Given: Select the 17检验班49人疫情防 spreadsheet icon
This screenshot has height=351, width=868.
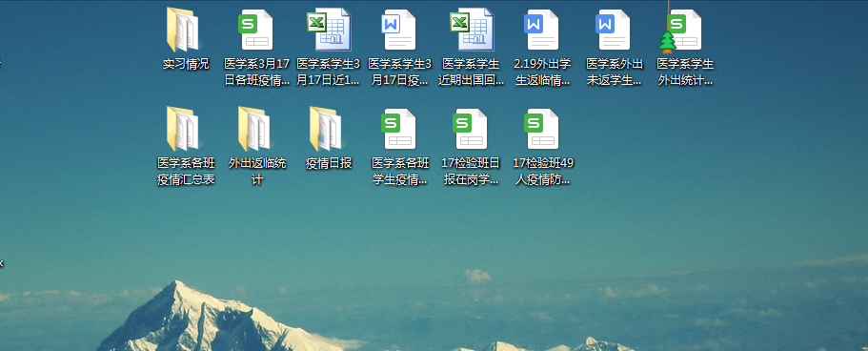Looking at the screenshot, I should pos(542,129).
